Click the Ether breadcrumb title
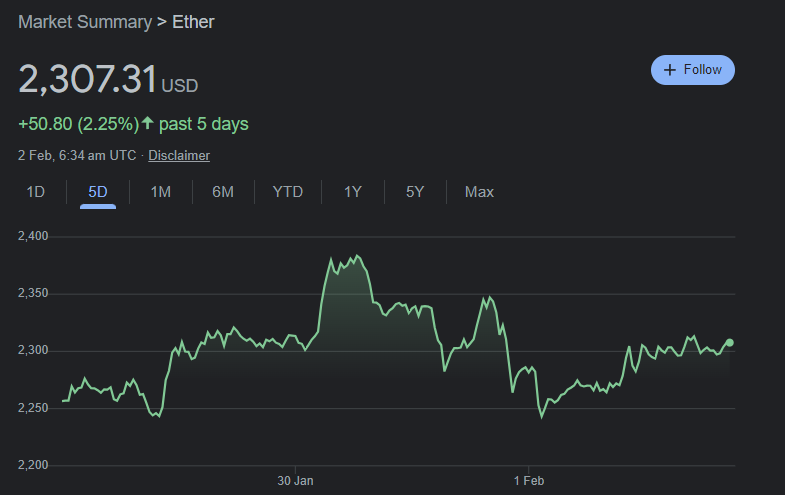The image size is (785, 495). coord(193,21)
